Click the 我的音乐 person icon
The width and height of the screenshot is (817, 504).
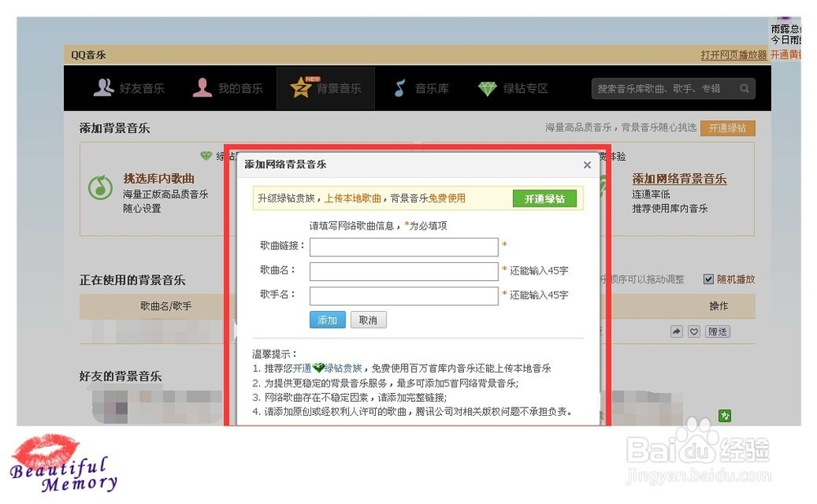202,87
